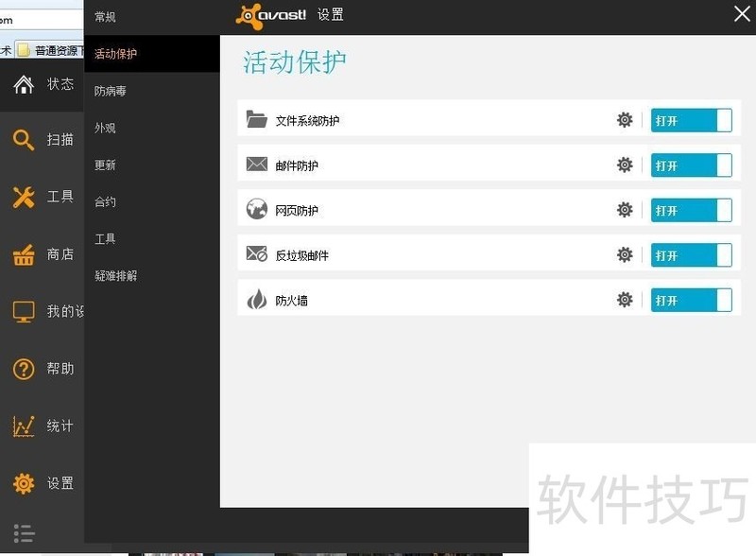
Task: Toggle the 防火墙 switch
Action: click(691, 300)
